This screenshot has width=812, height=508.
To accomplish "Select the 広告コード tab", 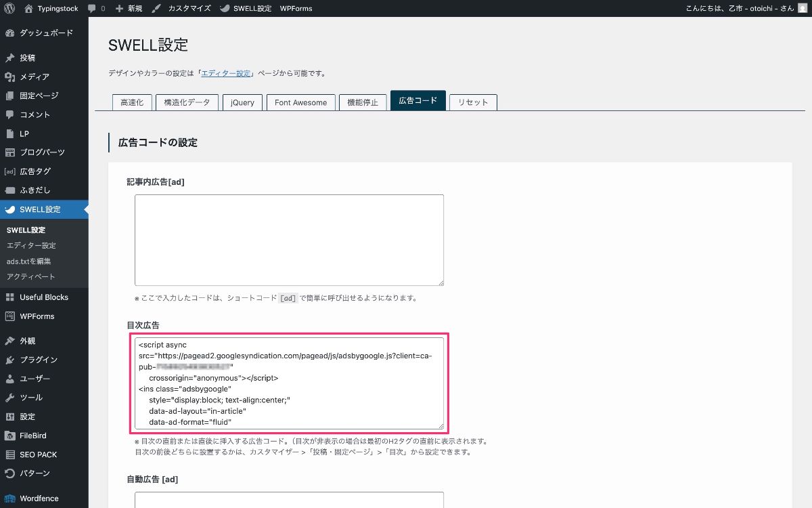I will pos(418,101).
